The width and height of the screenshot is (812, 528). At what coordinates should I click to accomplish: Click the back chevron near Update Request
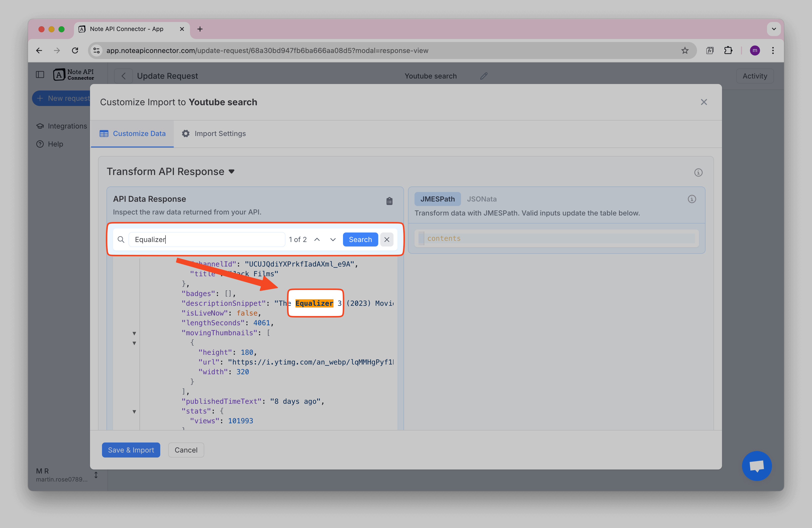(123, 76)
